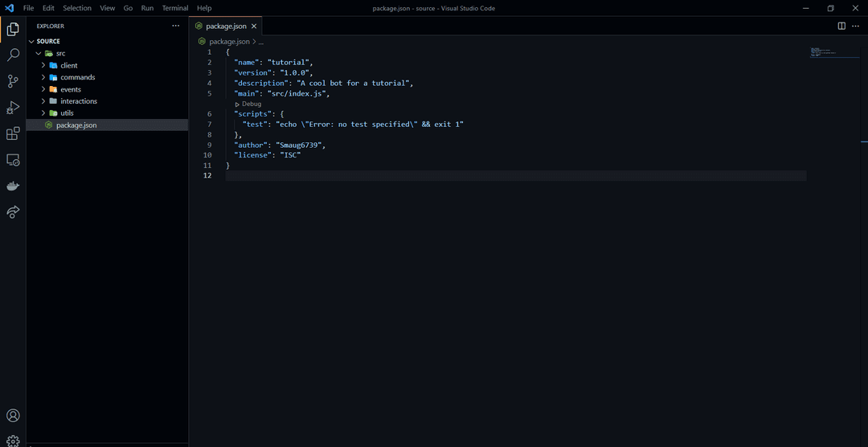This screenshot has height=447, width=868.
Task: Open the Extensions view icon
Action: [13, 133]
